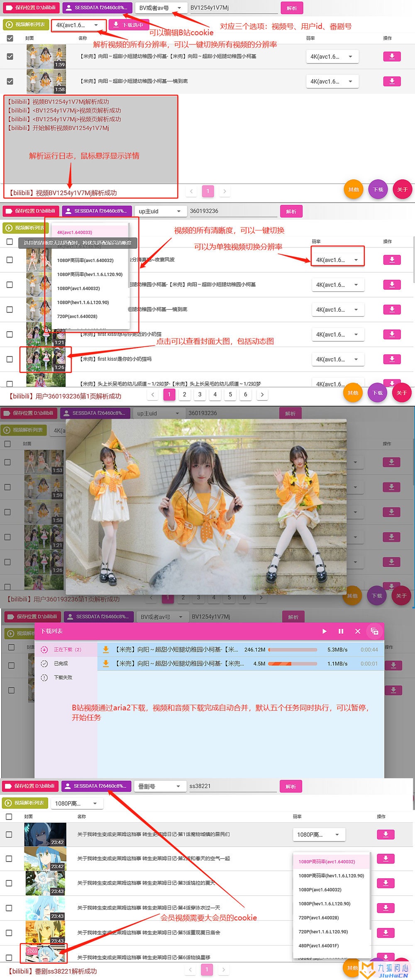This screenshot has height=980, width=415.
Task: Click 解析 button beside ss38221
Action: click(x=291, y=787)
